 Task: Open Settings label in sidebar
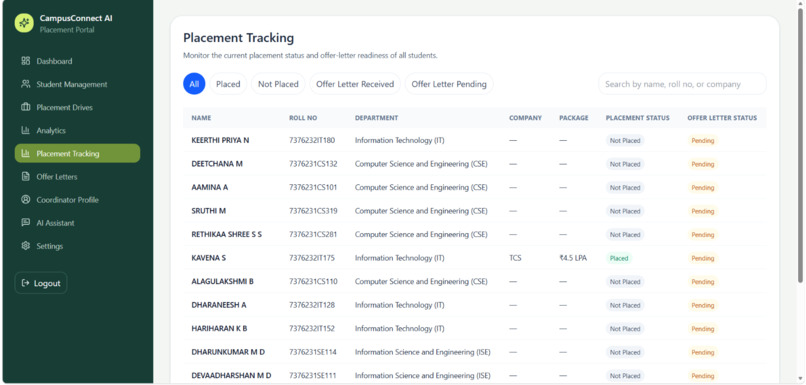[x=49, y=246]
